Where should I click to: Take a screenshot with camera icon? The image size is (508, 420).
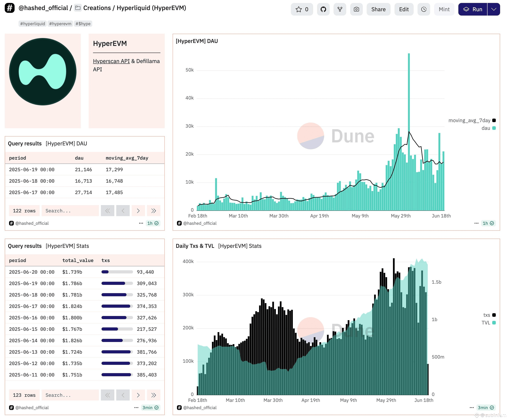(x=356, y=9)
